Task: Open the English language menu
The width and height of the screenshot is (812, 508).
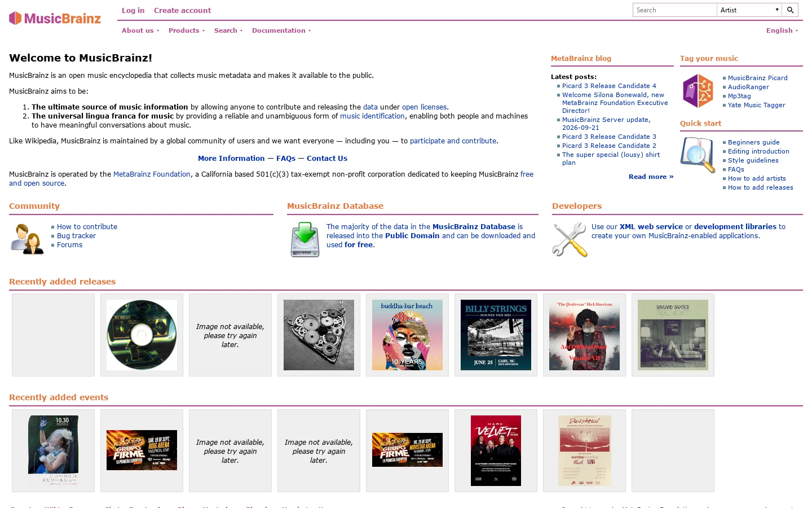Action: point(782,30)
